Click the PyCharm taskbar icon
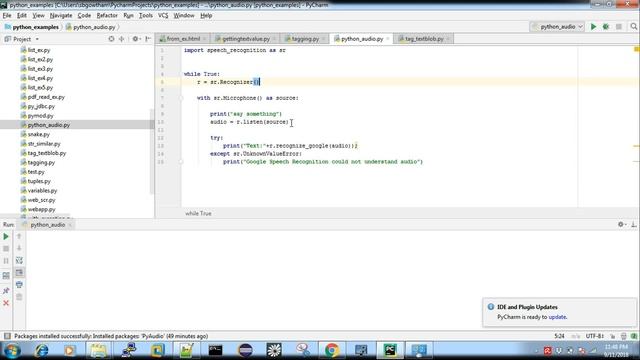The height and width of the screenshot is (360, 640). (390, 350)
